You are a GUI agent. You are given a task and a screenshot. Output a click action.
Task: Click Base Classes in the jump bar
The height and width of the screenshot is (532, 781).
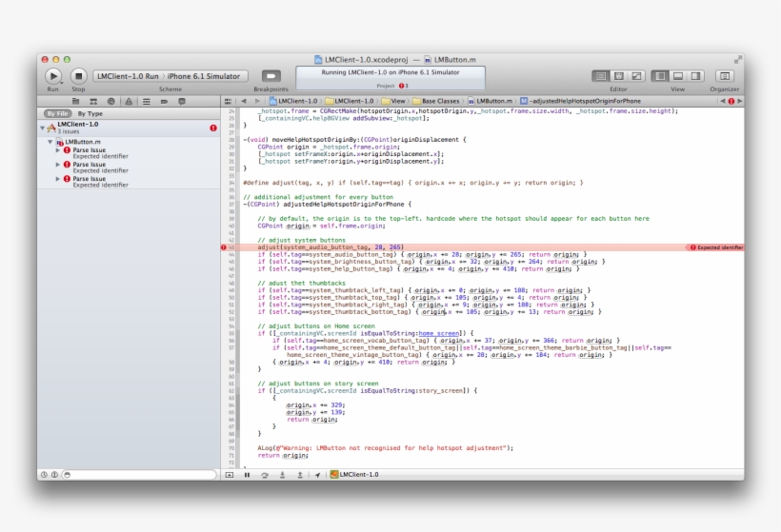pos(436,101)
